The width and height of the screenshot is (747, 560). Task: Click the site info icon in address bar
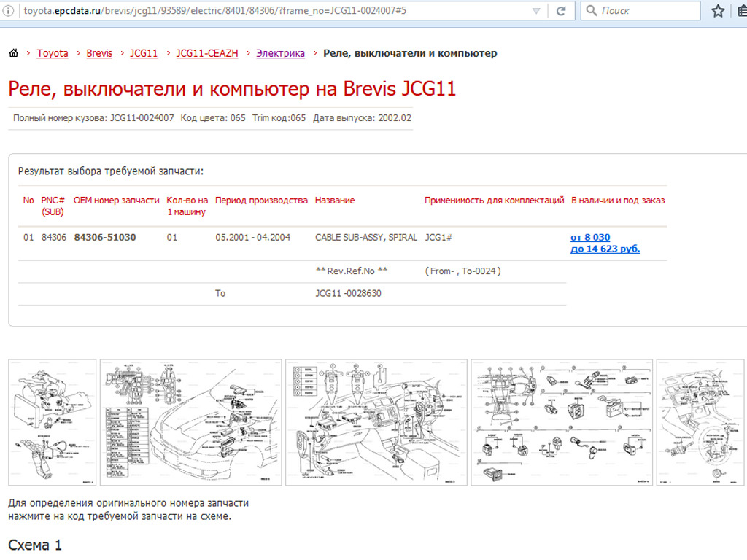click(x=8, y=11)
